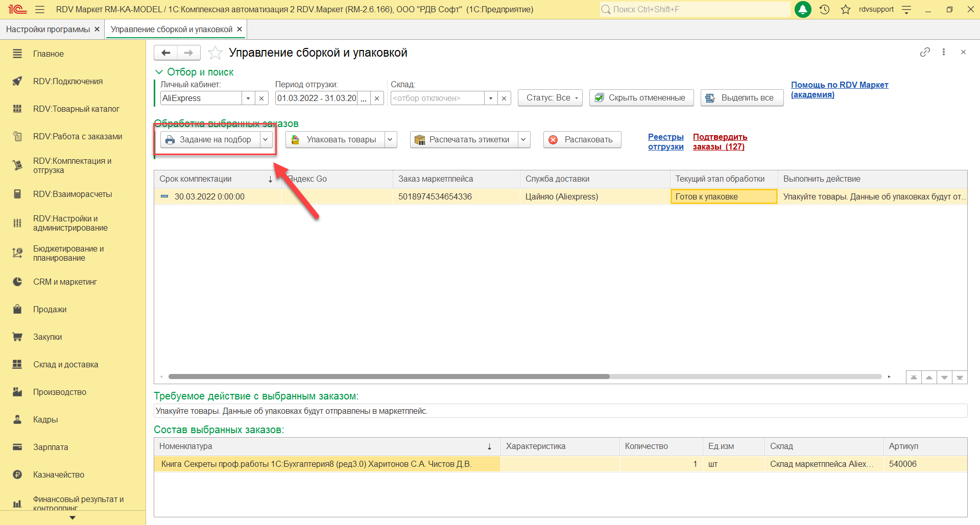This screenshot has height=525, width=980.
Task: Open RDV:Взаиморасчеты section
Action: [73, 194]
